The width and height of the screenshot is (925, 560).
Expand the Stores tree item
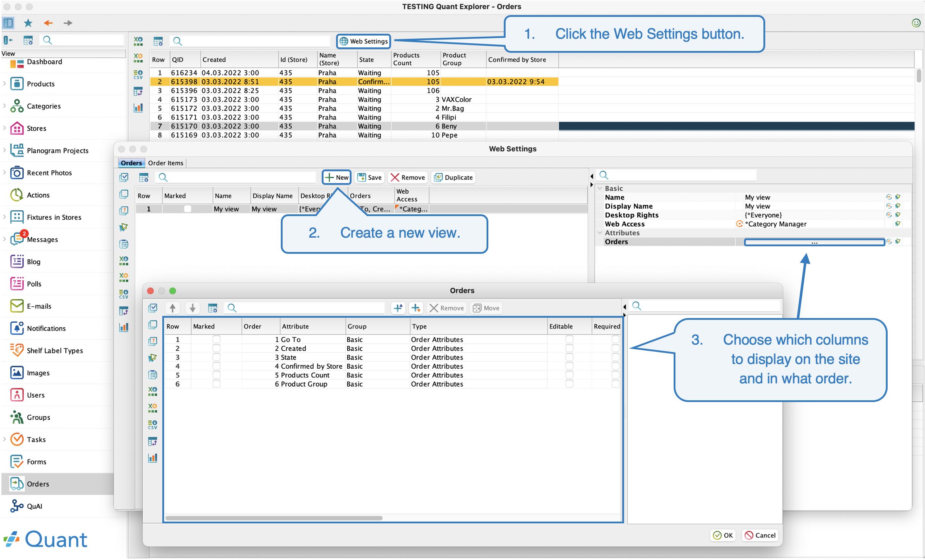tap(4, 129)
